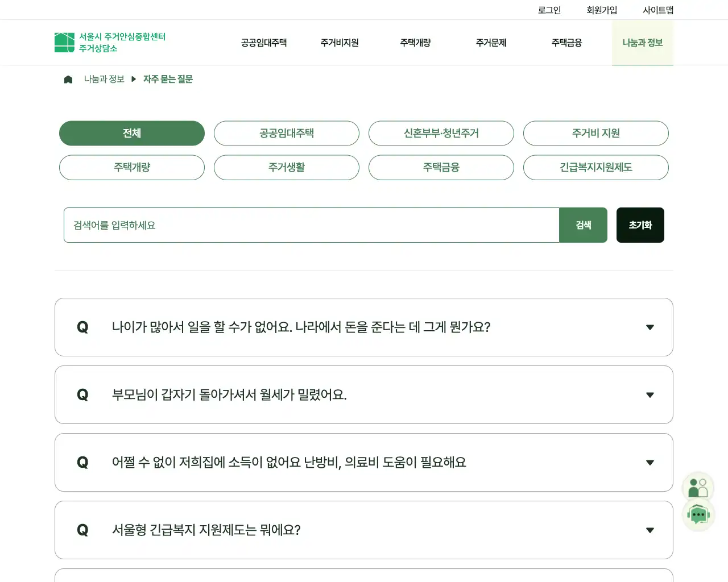Open the 로그인 login link

[549, 10]
